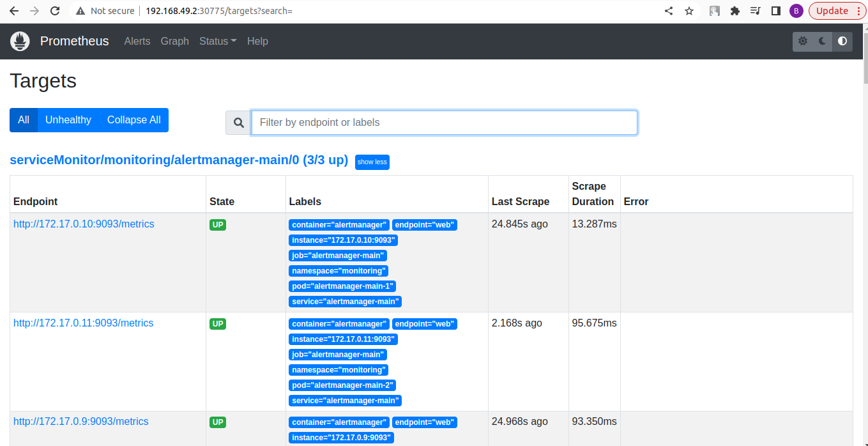
Task: Go back with browser back arrow
Action: [x=13, y=11]
